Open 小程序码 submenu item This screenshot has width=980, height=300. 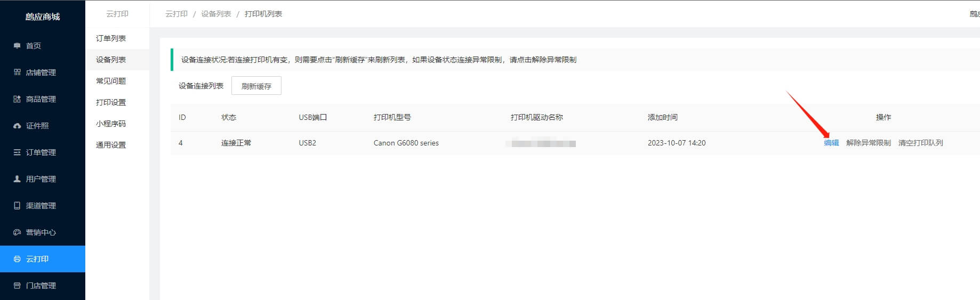pyautogui.click(x=117, y=124)
